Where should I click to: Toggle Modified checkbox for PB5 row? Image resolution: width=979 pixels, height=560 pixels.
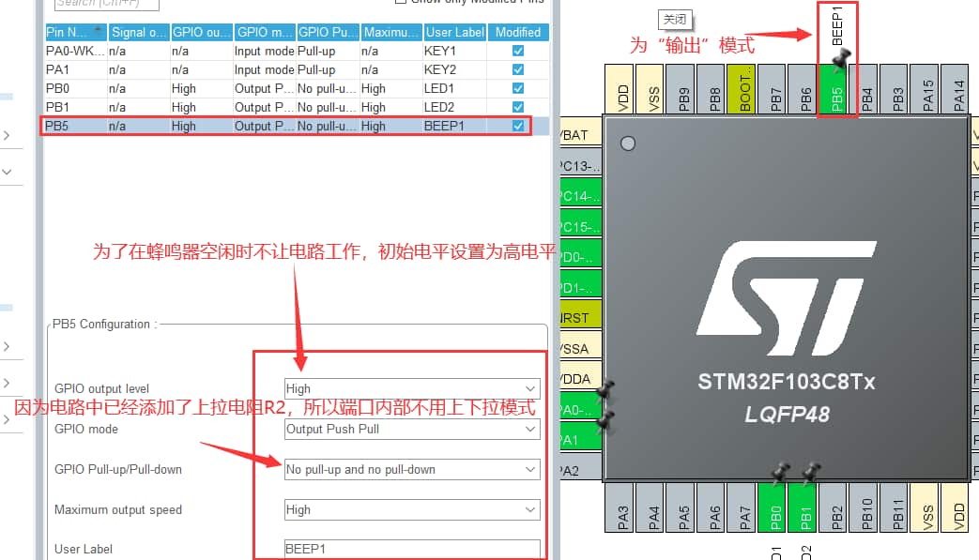point(518,126)
